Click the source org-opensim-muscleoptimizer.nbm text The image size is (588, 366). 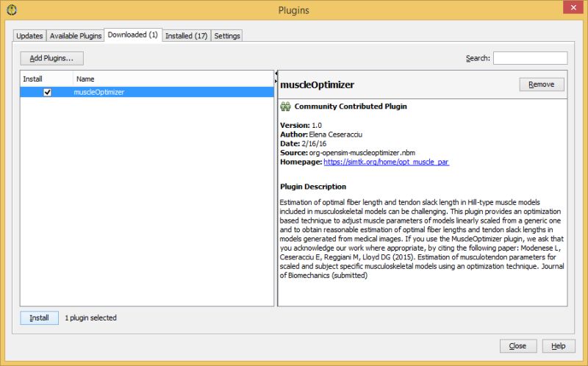coord(362,153)
